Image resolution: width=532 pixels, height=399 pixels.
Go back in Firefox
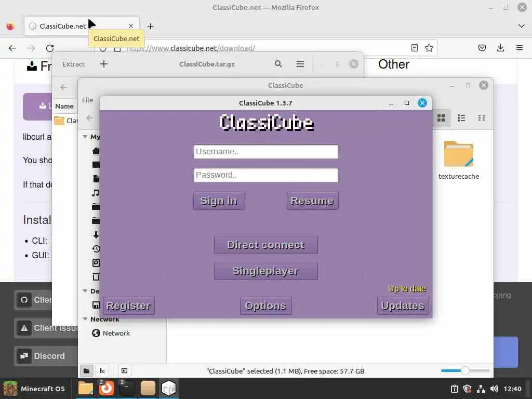(x=12, y=48)
